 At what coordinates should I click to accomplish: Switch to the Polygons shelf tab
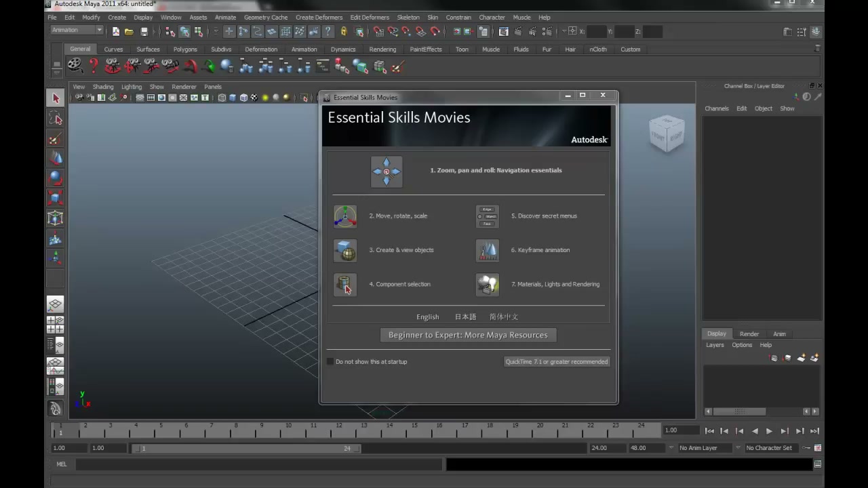coord(185,49)
